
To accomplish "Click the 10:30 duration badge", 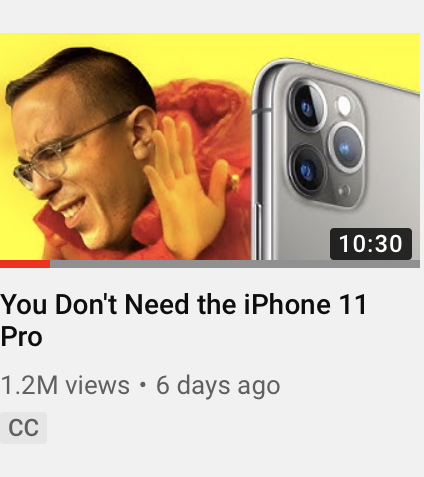I will click(x=371, y=244).
